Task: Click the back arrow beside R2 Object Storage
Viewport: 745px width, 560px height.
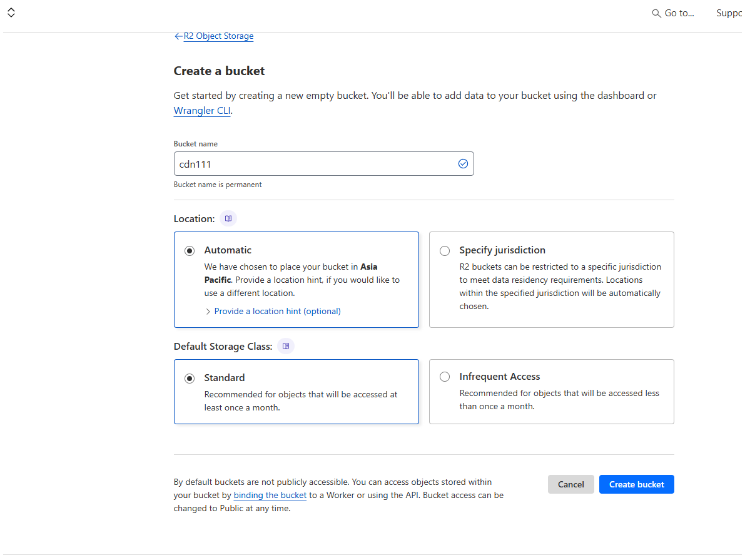Action: coord(178,36)
